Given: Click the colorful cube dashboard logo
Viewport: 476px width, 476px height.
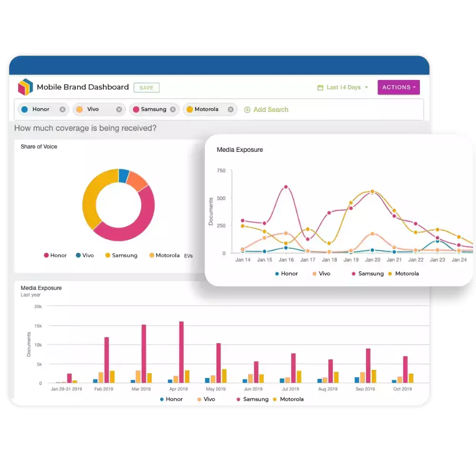Looking at the screenshot, I should click(25, 87).
